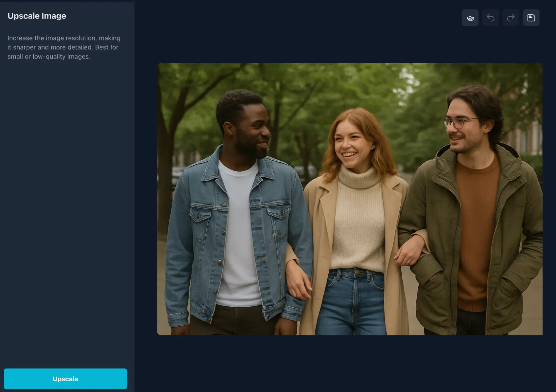Click the left sidebar panel background
This screenshot has width=556, height=392.
tap(65, 196)
